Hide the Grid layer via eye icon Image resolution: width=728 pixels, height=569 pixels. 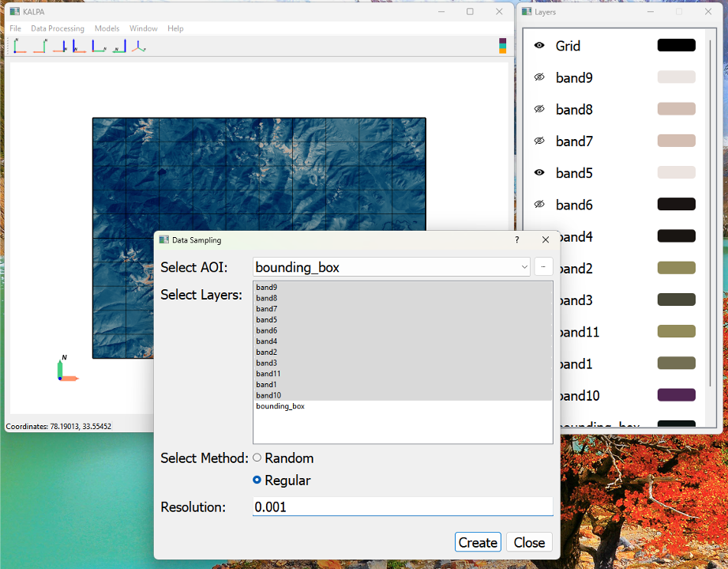pyautogui.click(x=539, y=46)
